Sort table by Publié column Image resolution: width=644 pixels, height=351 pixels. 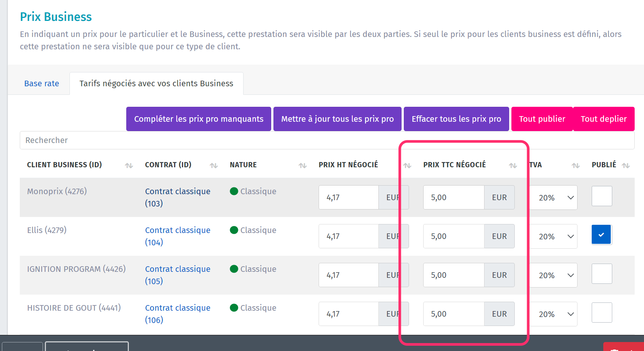626,165
